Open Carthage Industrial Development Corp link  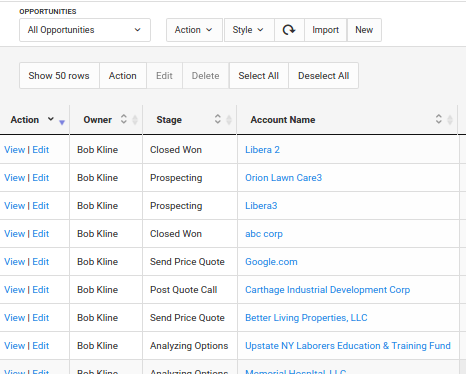pos(328,290)
